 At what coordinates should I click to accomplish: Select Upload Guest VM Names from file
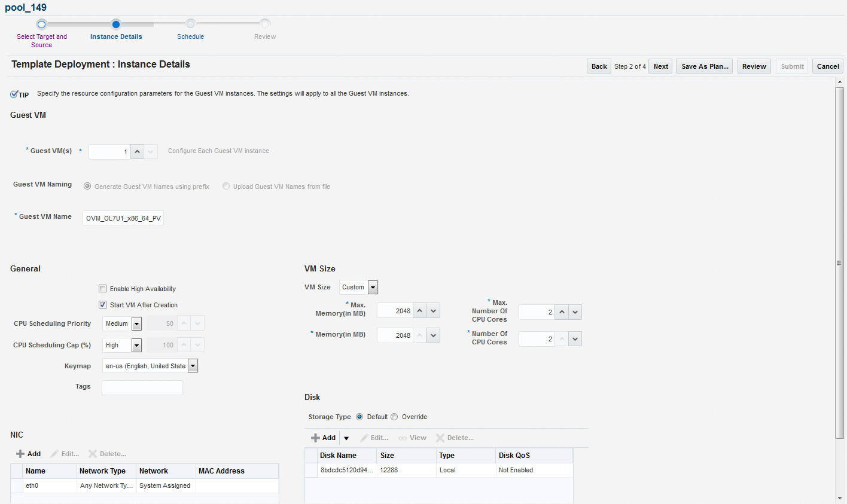[226, 186]
